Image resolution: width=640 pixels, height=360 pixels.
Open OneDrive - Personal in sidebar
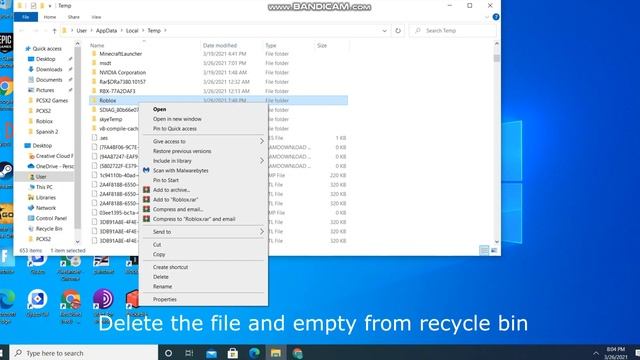(55, 166)
